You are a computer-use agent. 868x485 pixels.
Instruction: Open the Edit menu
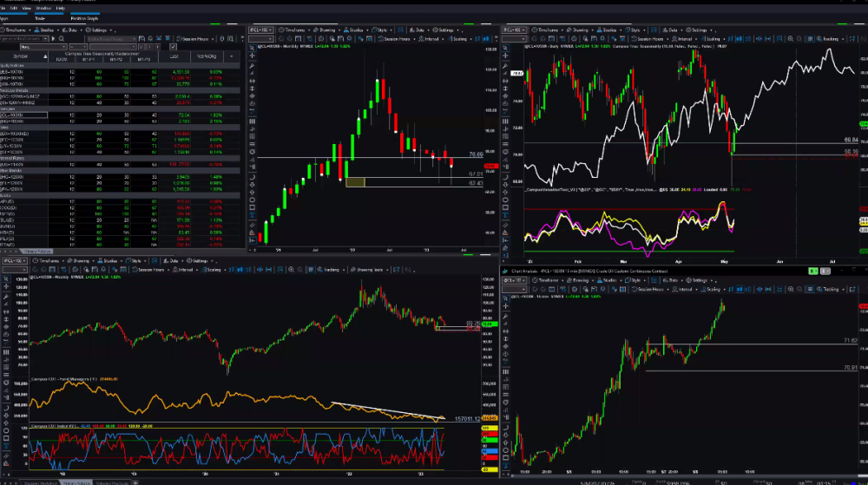pyautogui.click(x=13, y=9)
